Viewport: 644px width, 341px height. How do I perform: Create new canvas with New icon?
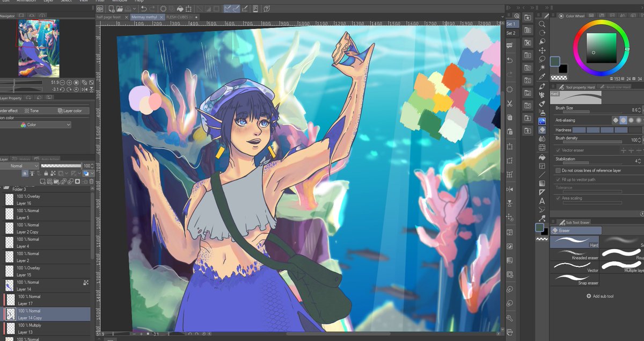point(111,9)
